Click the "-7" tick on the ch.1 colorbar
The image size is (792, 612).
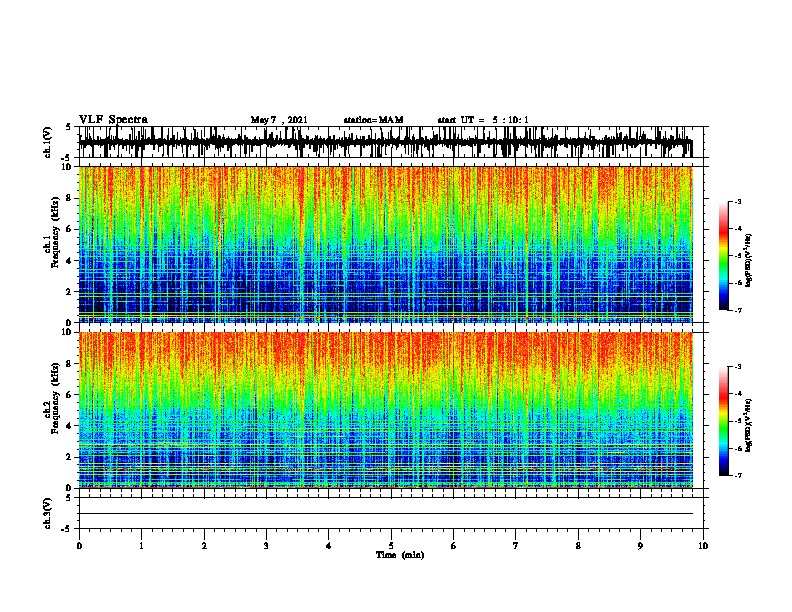738,310
